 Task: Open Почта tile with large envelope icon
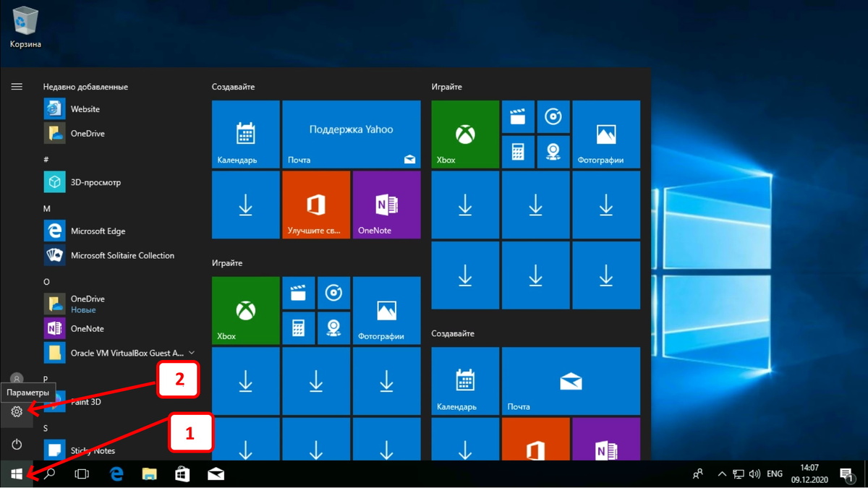point(571,381)
